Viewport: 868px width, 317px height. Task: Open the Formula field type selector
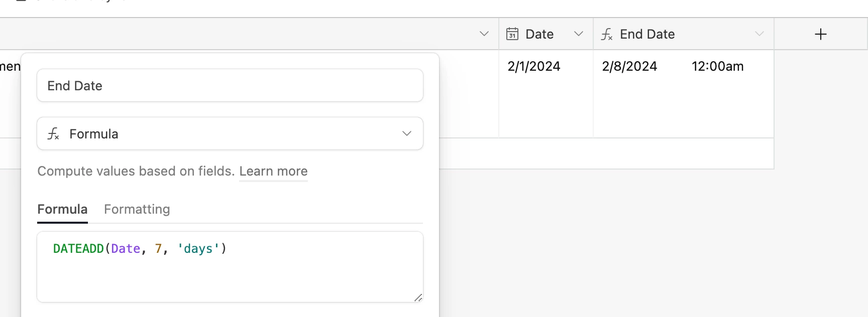pyautogui.click(x=230, y=133)
